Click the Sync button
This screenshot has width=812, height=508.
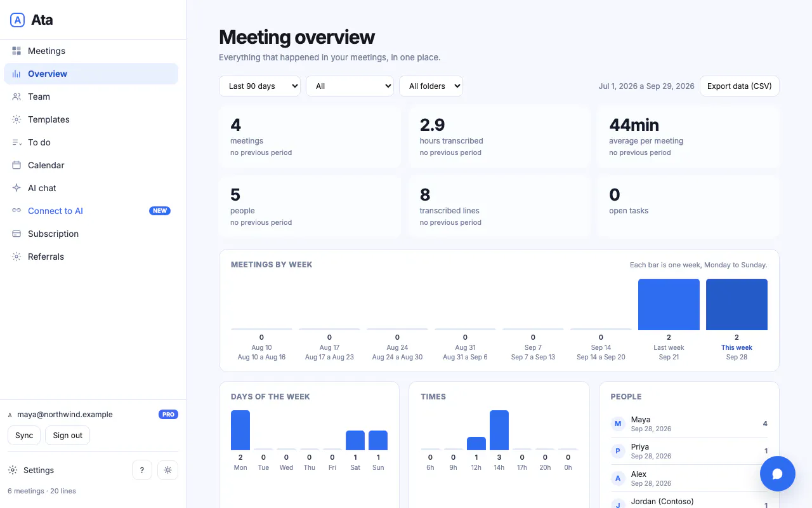(24, 436)
